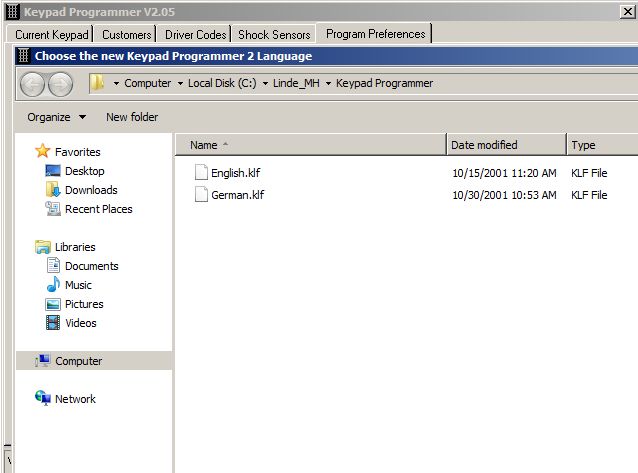Open Documents library in navigation pane
The image size is (638, 473).
tap(92, 266)
